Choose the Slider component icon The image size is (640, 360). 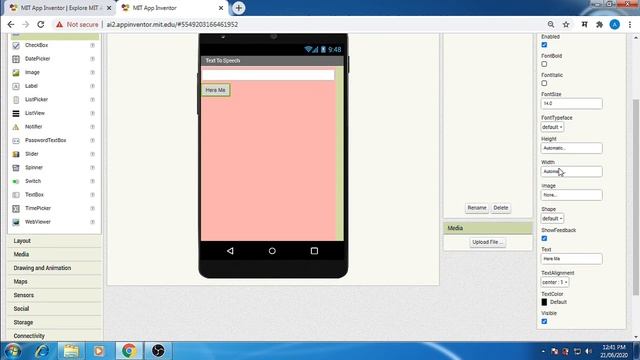pos(16,154)
